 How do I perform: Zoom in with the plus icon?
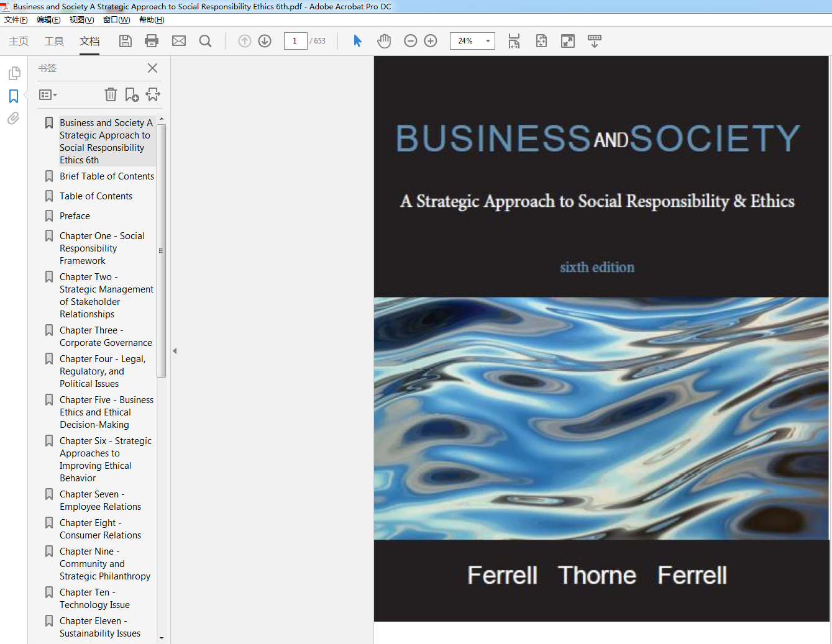tap(431, 41)
